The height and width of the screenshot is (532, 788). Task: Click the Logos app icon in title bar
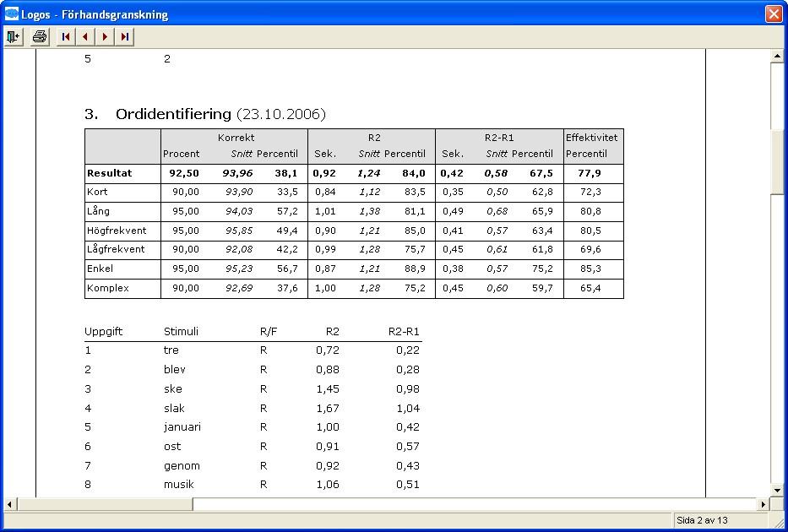coord(12,14)
